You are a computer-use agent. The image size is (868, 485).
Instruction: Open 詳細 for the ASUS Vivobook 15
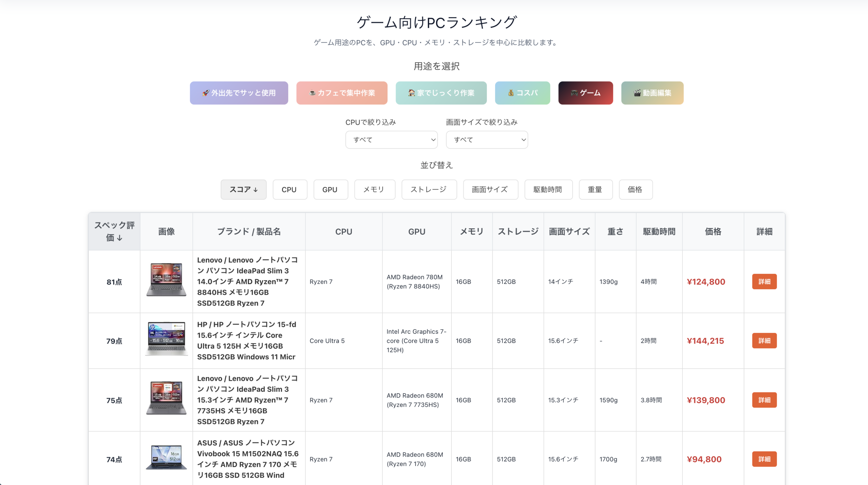tap(764, 459)
